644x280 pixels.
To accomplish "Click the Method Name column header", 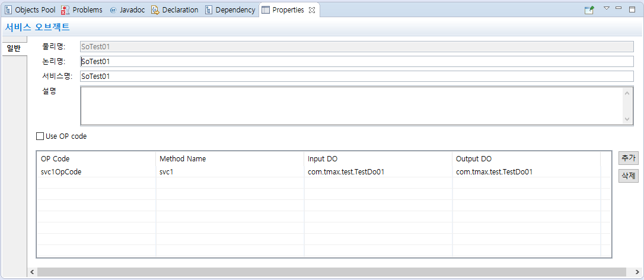I will click(x=230, y=159).
